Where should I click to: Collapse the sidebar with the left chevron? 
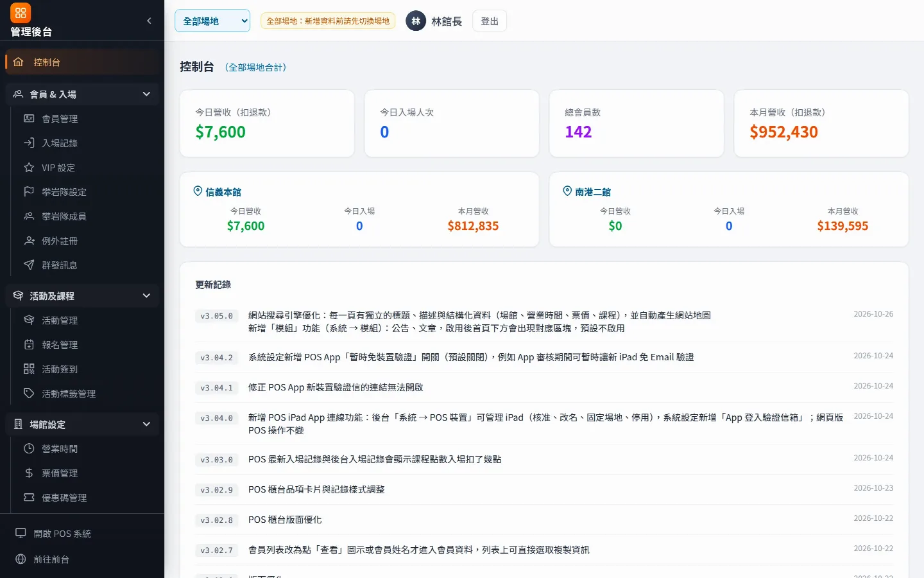tap(149, 21)
